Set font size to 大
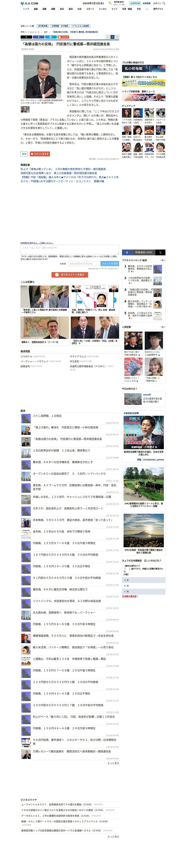 coord(117,37)
